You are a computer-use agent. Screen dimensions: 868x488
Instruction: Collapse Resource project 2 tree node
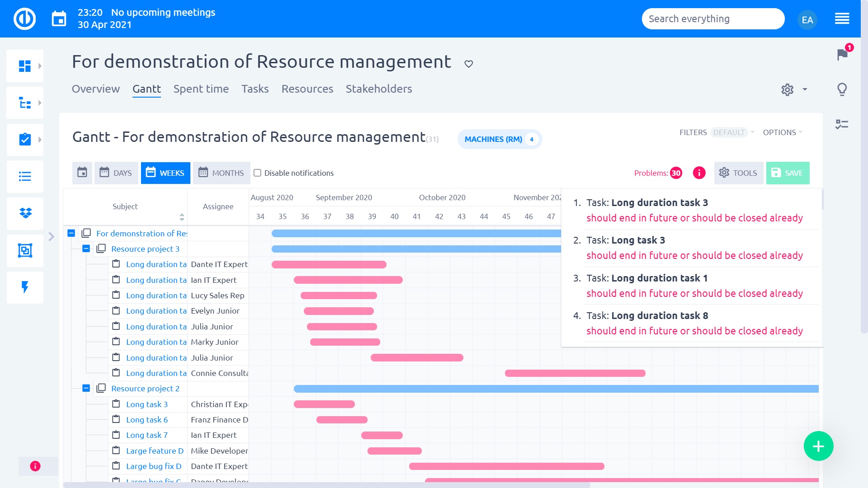tap(86, 388)
